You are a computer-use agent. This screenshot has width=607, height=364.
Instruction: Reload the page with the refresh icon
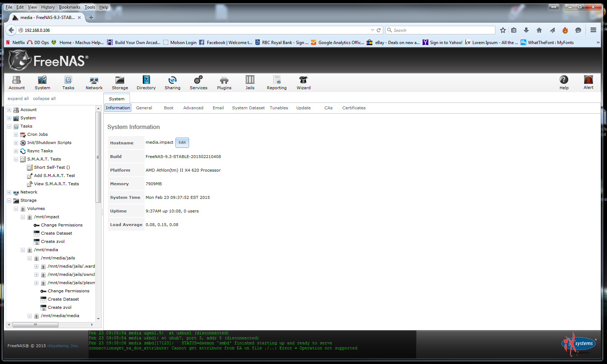(x=379, y=30)
